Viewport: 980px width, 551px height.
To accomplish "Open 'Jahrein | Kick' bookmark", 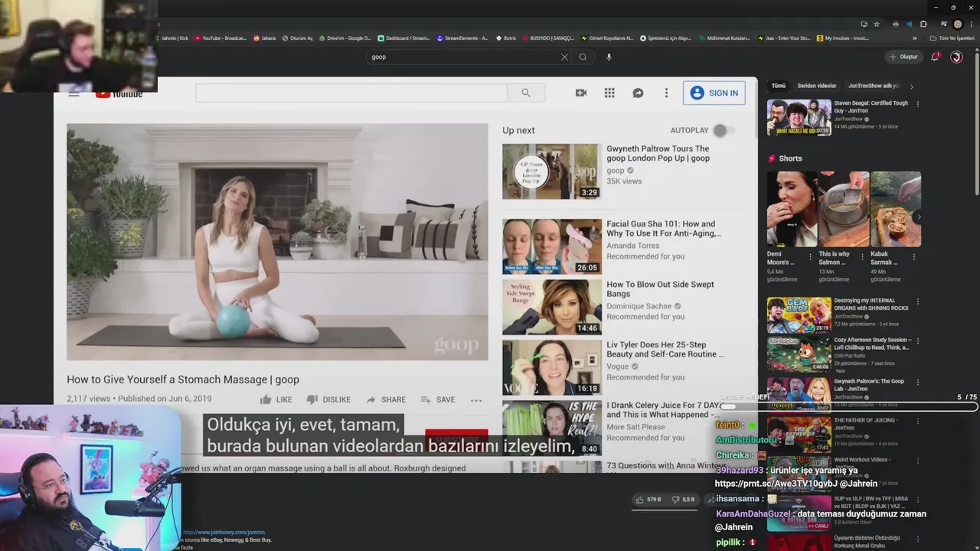I will click(x=172, y=37).
